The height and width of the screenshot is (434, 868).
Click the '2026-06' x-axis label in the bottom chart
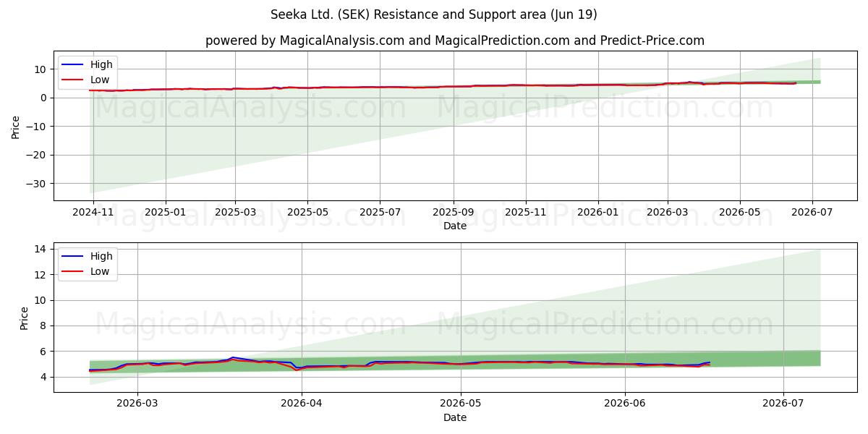[x=625, y=404]
